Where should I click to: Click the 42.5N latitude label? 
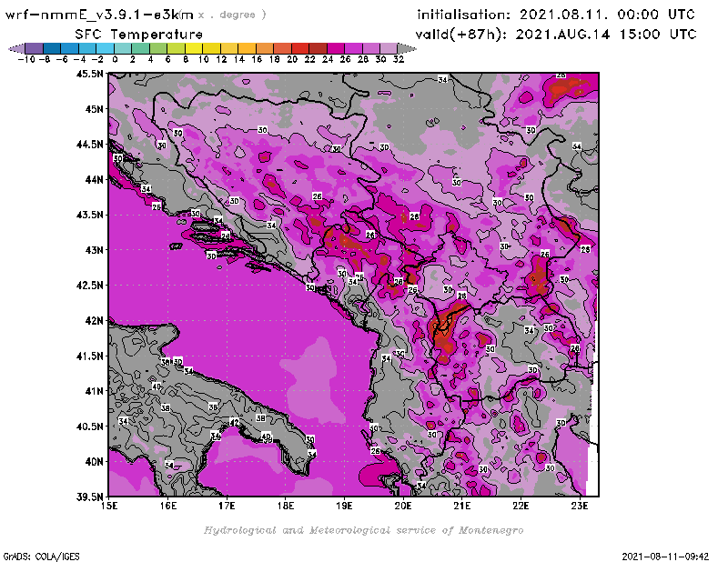pos(89,285)
